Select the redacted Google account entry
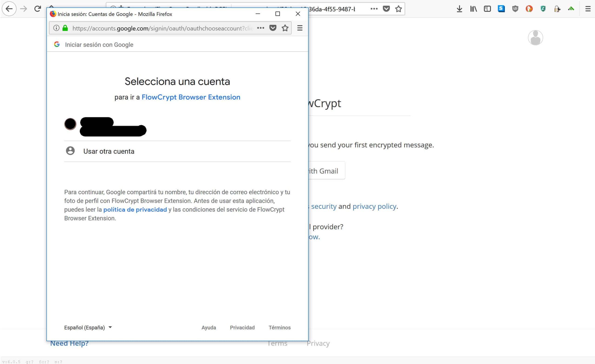This screenshot has width=595, height=364. point(177,127)
